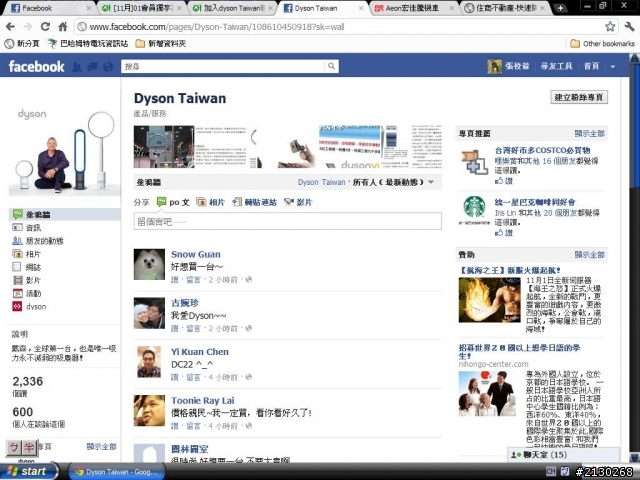Open Yi Kuan Chen's profile link
Screen dimensions: 640x480
[x=200, y=352]
